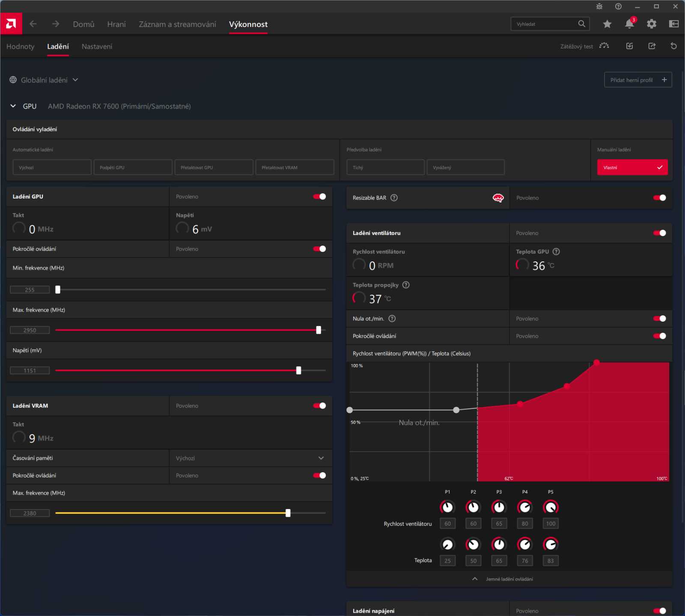Switch to Hodnoty sub-tab
This screenshot has height=616, width=685.
coord(20,47)
